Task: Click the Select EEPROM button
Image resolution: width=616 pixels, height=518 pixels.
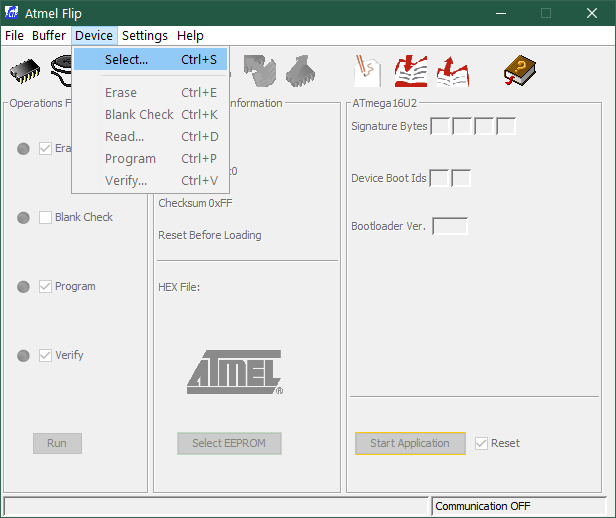Action: click(229, 443)
